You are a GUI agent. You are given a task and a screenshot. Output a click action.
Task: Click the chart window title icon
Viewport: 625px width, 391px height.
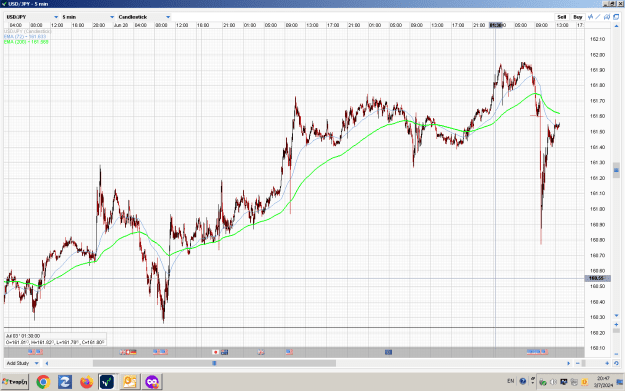coord(4,4)
